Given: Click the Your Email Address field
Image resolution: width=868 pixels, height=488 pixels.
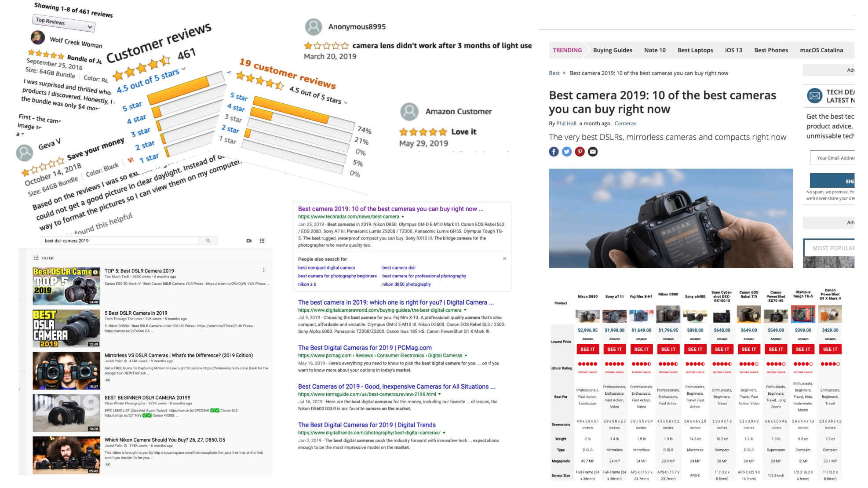Looking at the screenshot, I should pyautogui.click(x=832, y=158).
